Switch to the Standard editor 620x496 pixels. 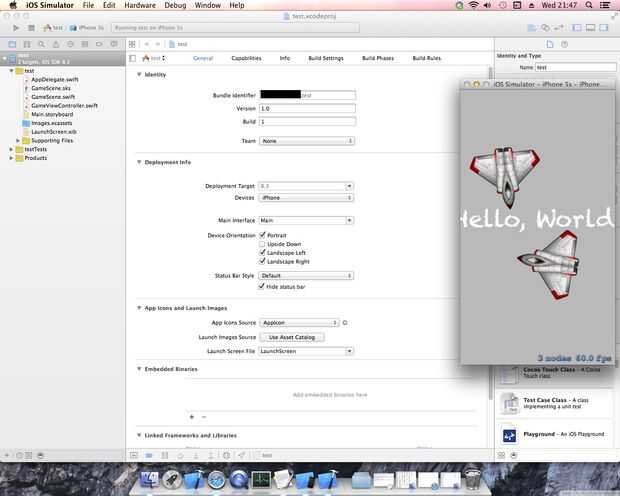point(532,28)
